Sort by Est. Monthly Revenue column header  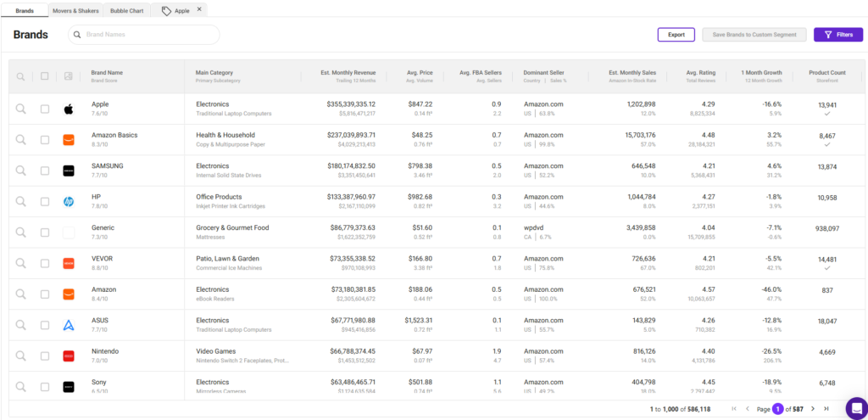click(x=348, y=73)
